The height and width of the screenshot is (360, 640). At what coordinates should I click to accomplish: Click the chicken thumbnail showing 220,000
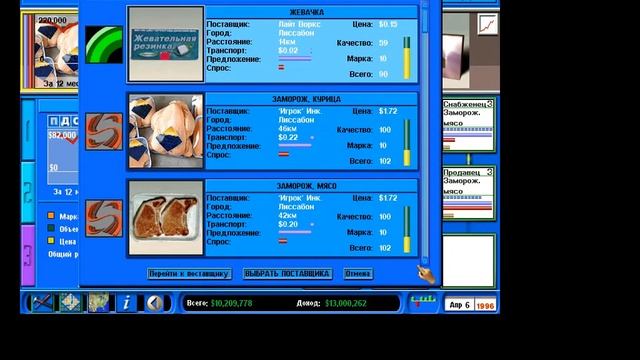click(57, 52)
